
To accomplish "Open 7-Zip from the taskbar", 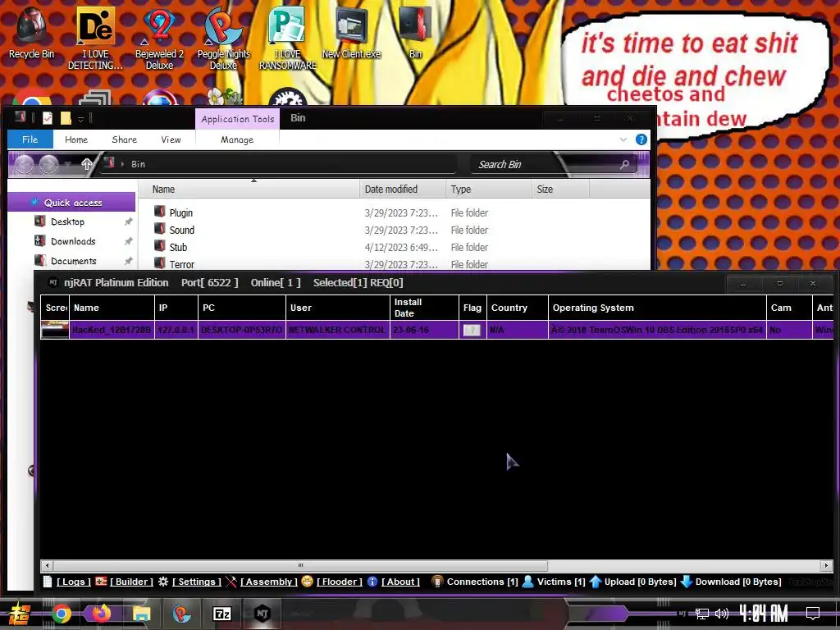I will click(221, 614).
